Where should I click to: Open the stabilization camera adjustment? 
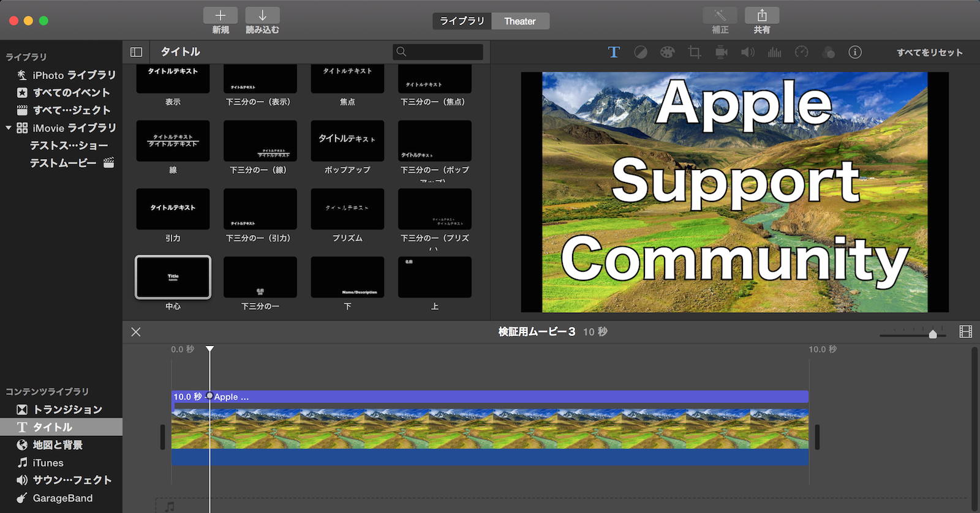(722, 52)
